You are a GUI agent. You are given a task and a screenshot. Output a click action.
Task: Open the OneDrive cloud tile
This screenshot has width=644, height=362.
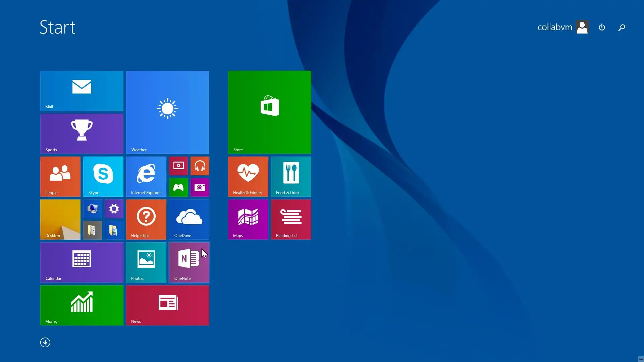point(189,219)
